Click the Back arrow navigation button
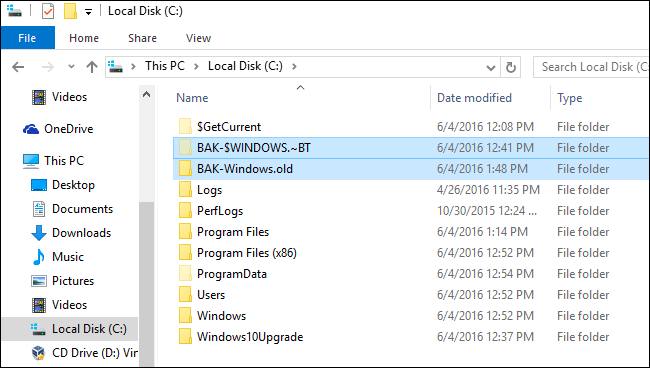650x368 pixels. pos(18,67)
